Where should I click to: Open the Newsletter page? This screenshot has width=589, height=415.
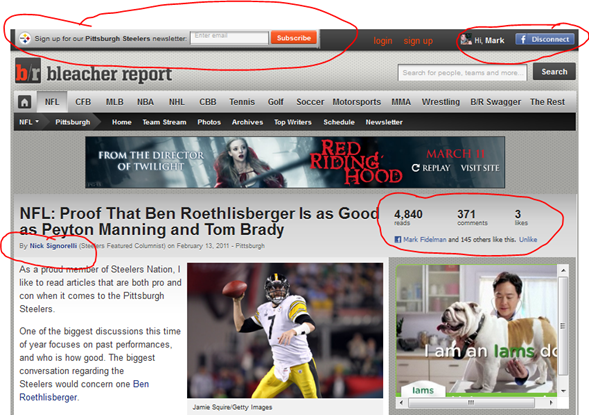pyautogui.click(x=384, y=122)
